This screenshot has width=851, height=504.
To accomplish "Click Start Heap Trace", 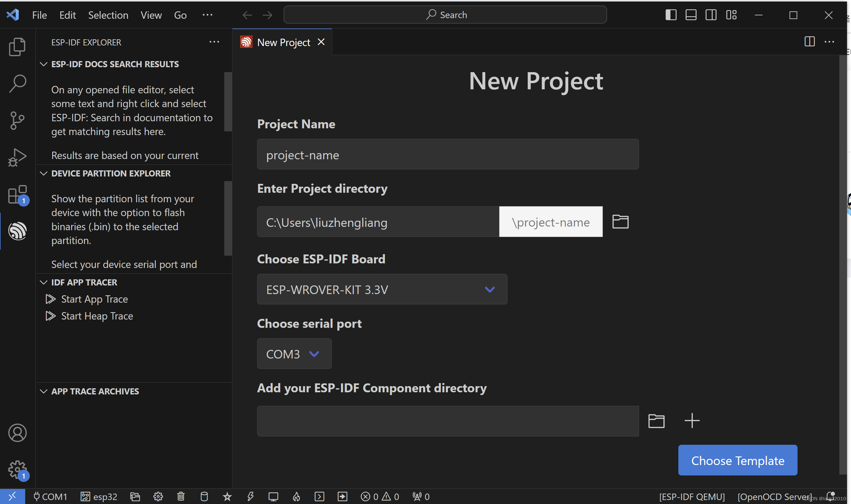I will tap(97, 316).
